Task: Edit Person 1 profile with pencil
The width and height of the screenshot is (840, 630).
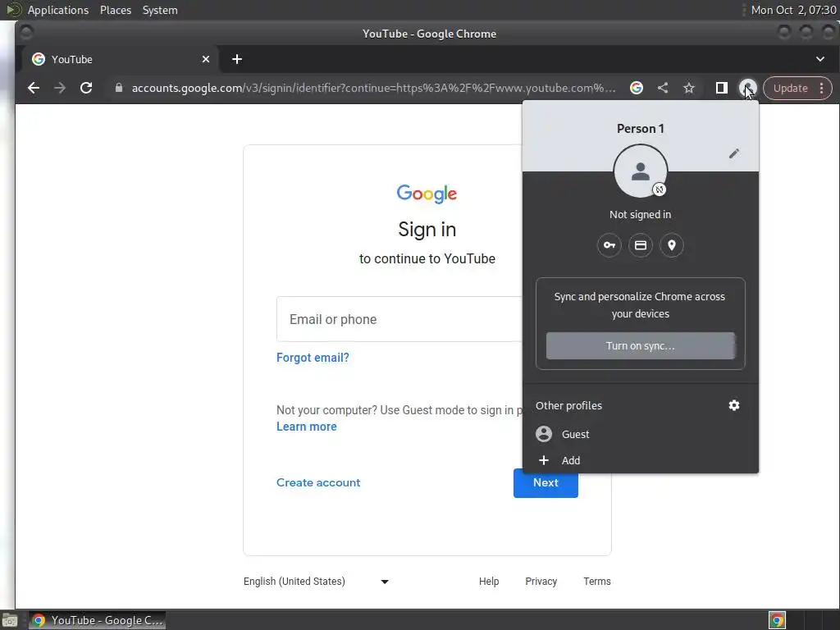Action: (734, 153)
